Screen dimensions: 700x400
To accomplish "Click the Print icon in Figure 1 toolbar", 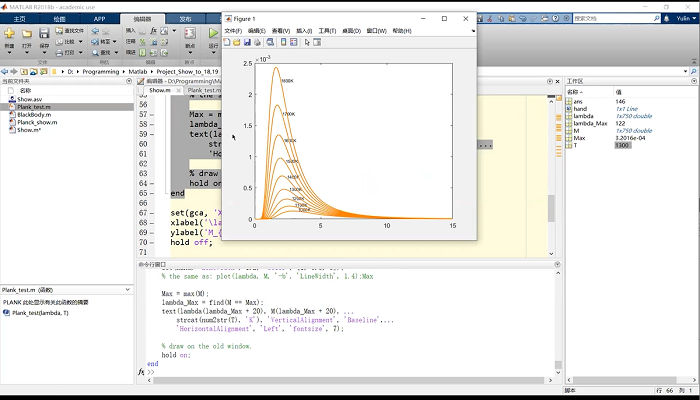I will click(x=258, y=42).
